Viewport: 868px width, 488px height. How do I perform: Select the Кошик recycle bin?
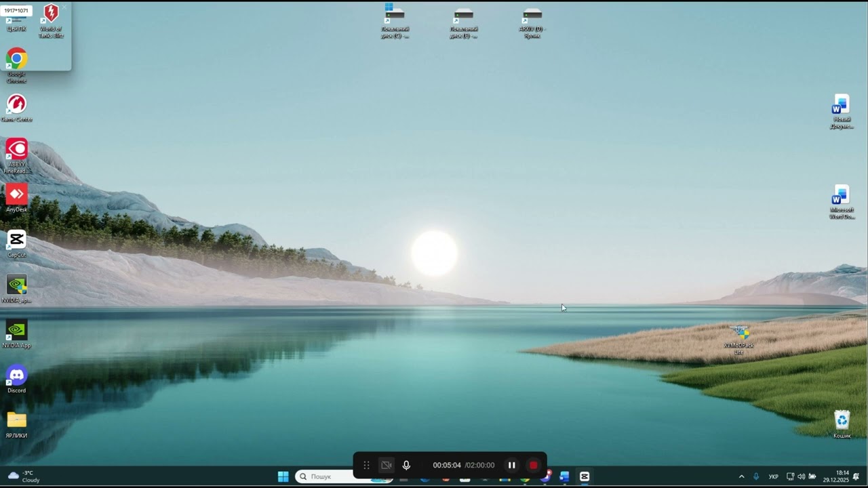point(842,424)
